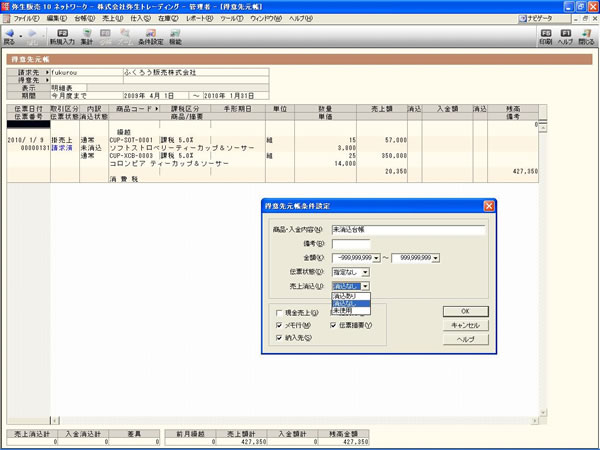Open the 編集 menu

point(57,18)
